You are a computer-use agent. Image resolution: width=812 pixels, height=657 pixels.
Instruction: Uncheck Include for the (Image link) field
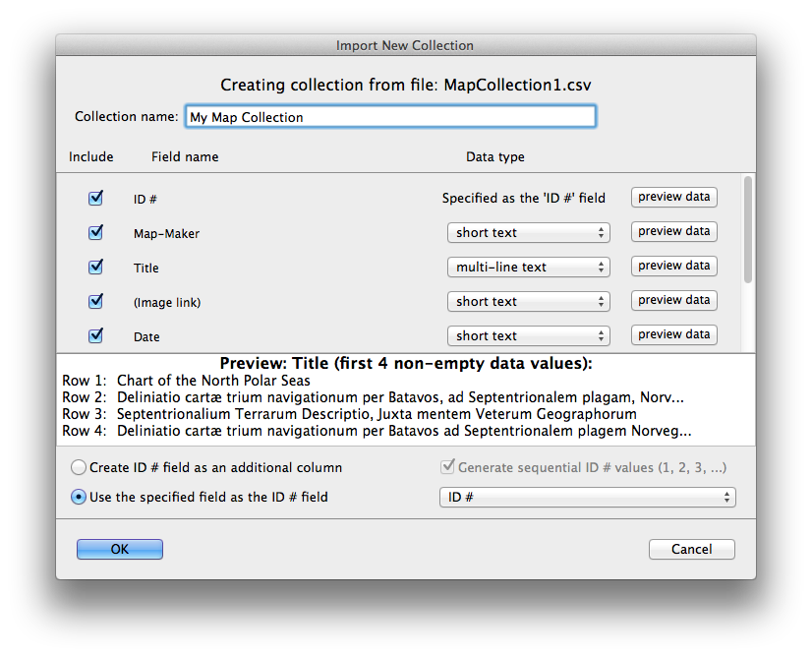[x=95, y=301]
